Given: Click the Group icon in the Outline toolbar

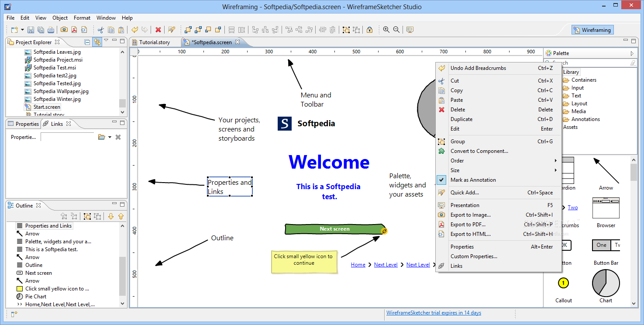Looking at the screenshot, I should coord(87,216).
